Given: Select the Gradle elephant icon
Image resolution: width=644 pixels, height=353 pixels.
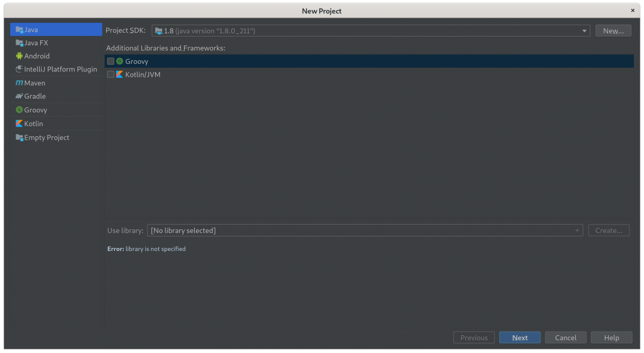Looking at the screenshot, I should (19, 96).
